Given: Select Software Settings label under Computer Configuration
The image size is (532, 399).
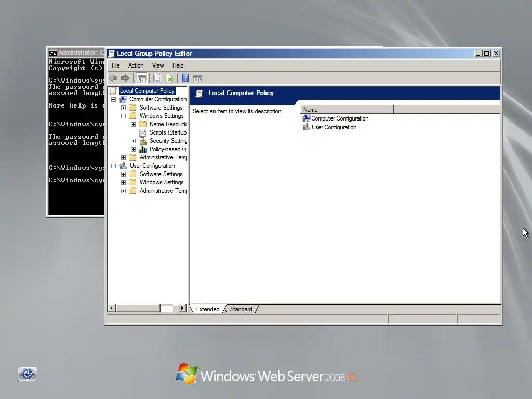Looking at the screenshot, I should pyautogui.click(x=161, y=108).
